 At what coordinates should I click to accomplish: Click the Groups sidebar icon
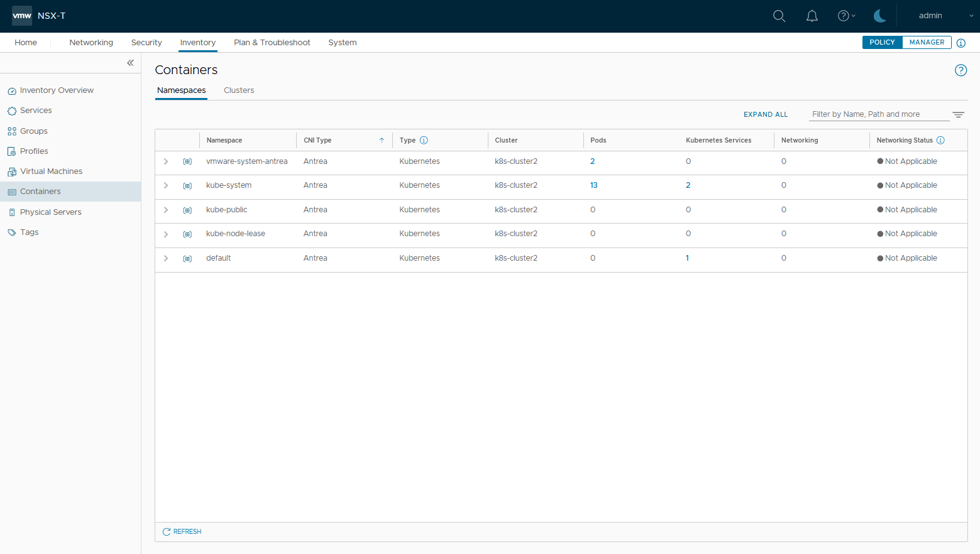coord(12,131)
